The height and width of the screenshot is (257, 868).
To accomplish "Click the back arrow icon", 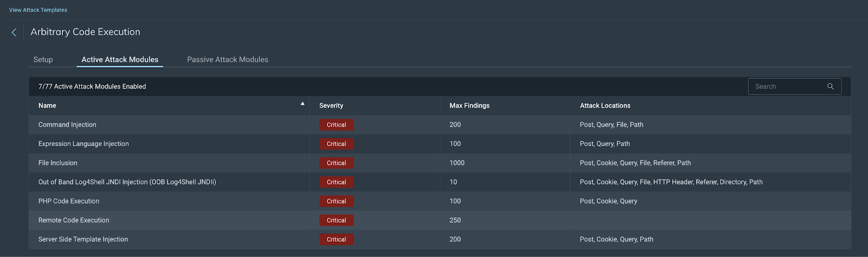I will tap(14, 33).
